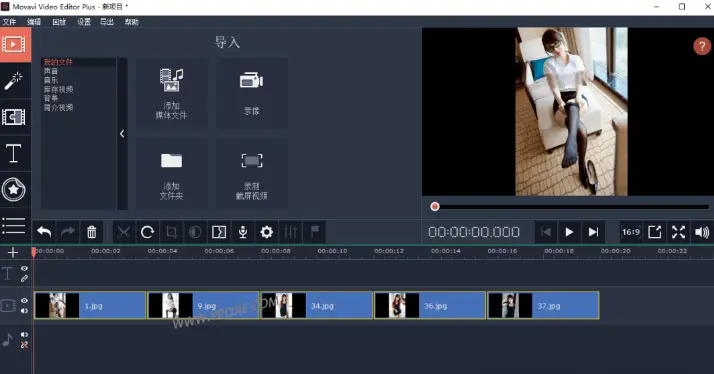
Task: Click the preview volume speaker icon
Action: [702, 232]
